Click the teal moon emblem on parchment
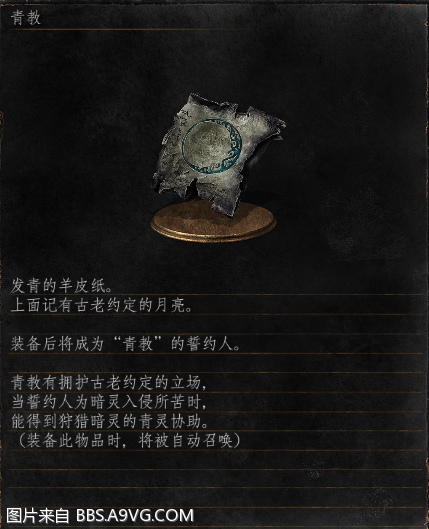 pos(212,145)
